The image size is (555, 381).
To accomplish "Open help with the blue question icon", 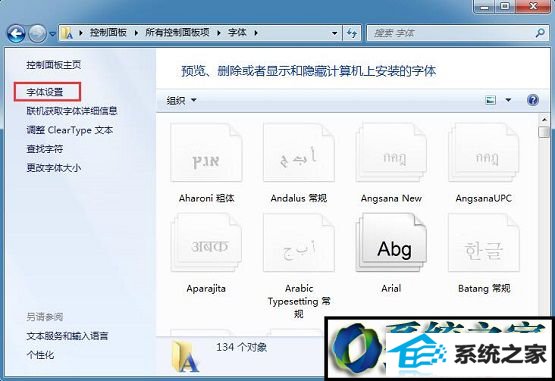I will tap(533, 100).
